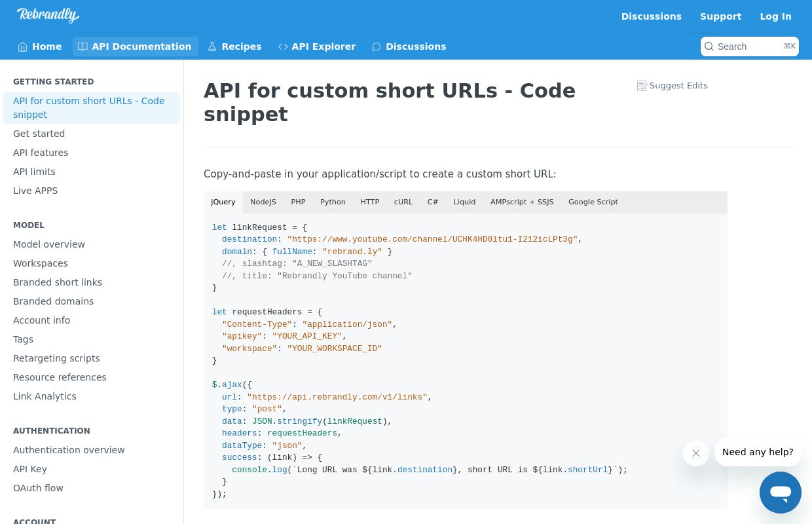Switch to the Google Script tab

coord(593,202)
